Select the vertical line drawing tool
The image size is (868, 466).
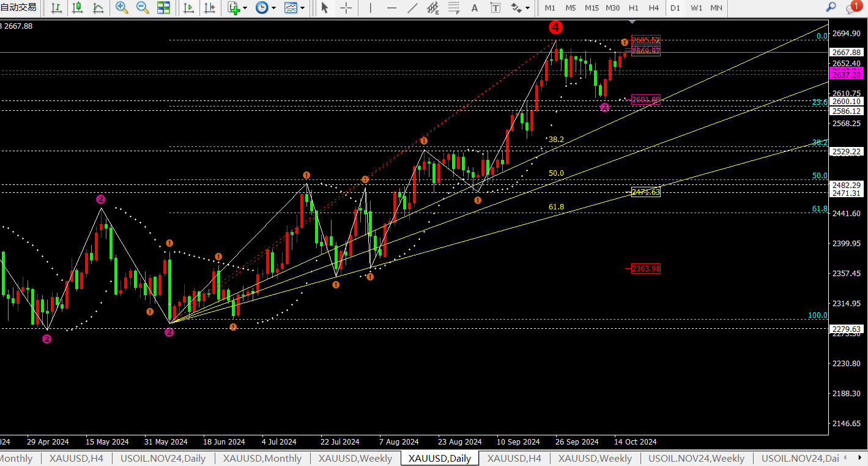coord(369,8)
